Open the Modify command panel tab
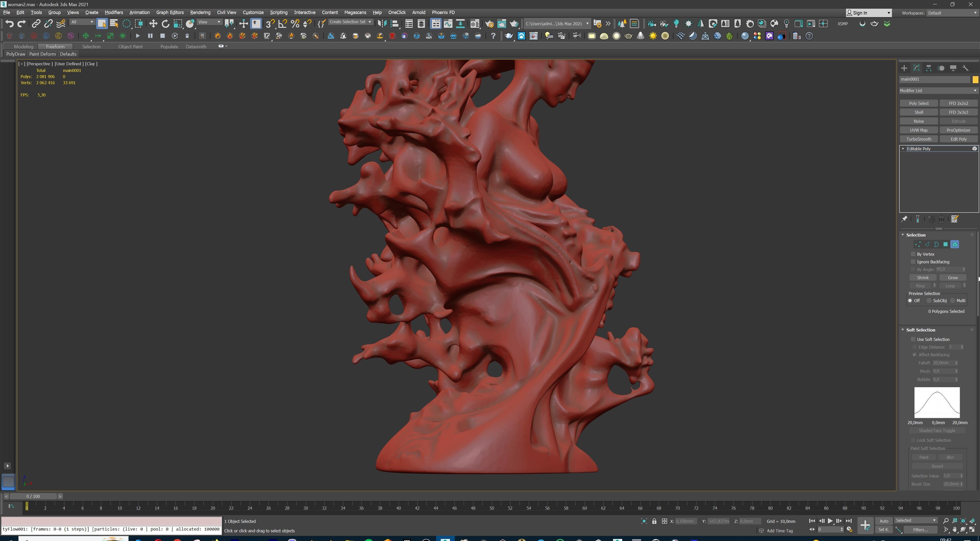This screenshot has height=541, width=980. (x=916, y=68)
